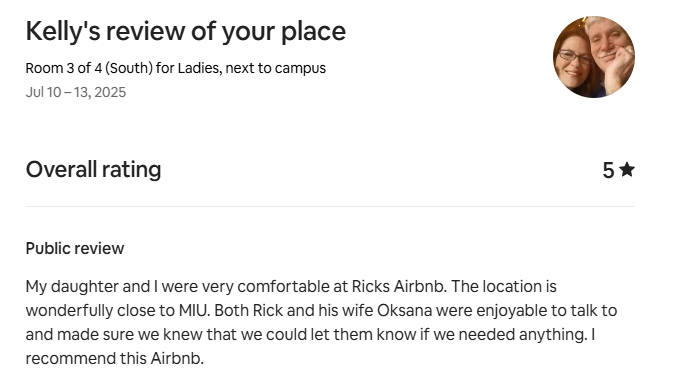Click "Ricks Airbnb" in the first review line
This screenshot has width=673, height=378.
(x=398, y=286)
